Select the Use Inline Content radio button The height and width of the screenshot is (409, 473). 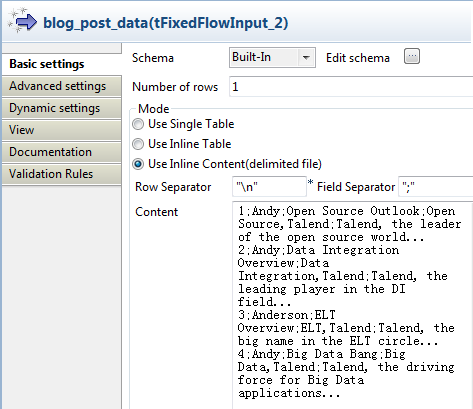click(x=138, y=164)
